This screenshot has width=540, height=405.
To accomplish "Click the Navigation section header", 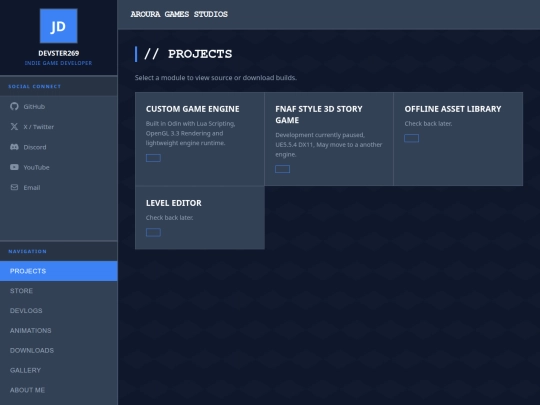I will click(x=28, y=251).
